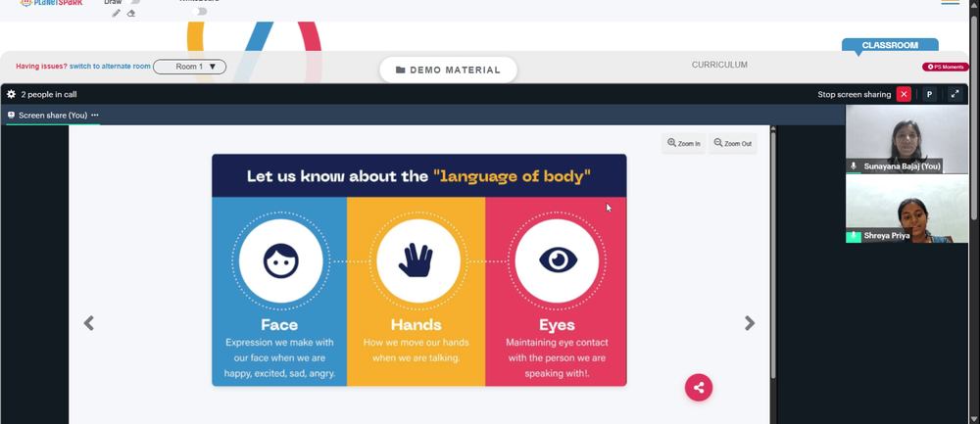This screenshot has width=980, height=424.
Task: Toggle the Whiteboard switch
Action: (199, 11)
